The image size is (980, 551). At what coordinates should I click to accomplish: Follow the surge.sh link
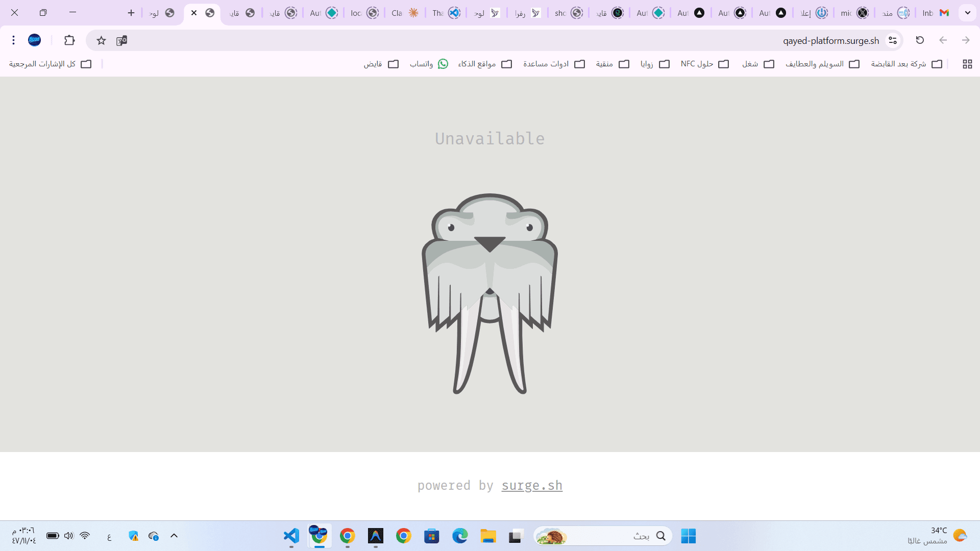coord(532,485)
